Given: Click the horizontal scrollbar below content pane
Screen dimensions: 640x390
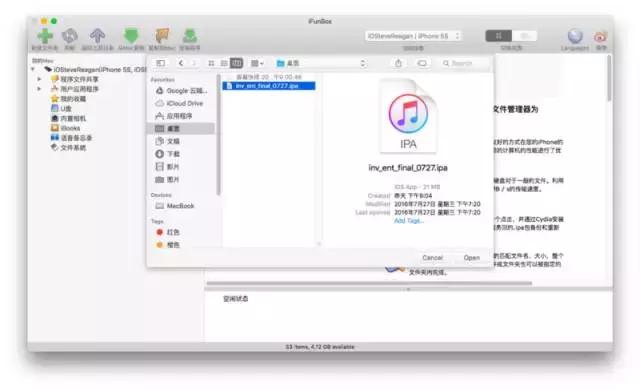Looking at the screenshot, I should [x=369, y=283].
